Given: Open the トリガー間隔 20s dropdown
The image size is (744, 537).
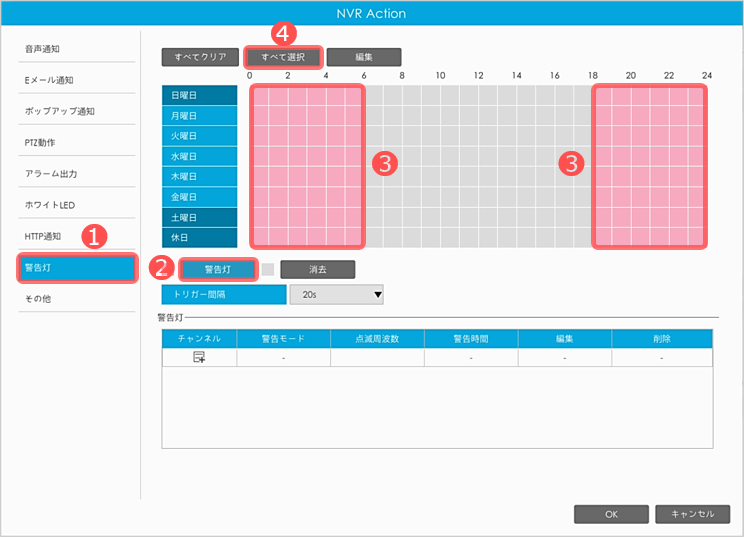Looking at the screenshot, I should (x=336, y=294).
